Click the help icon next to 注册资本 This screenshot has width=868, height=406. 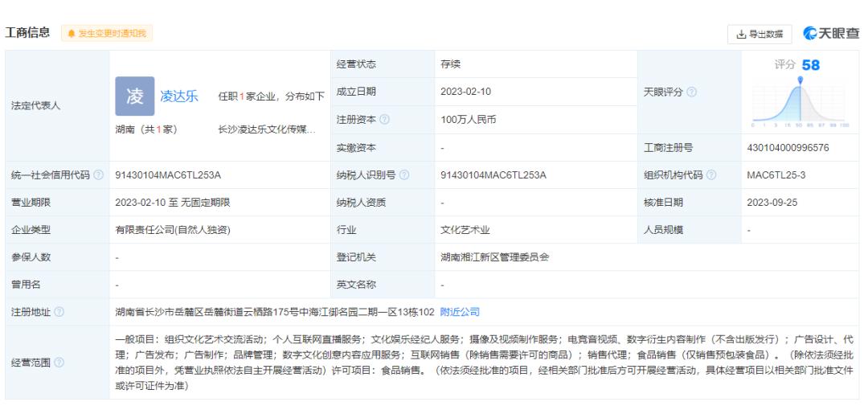[384, 120]
